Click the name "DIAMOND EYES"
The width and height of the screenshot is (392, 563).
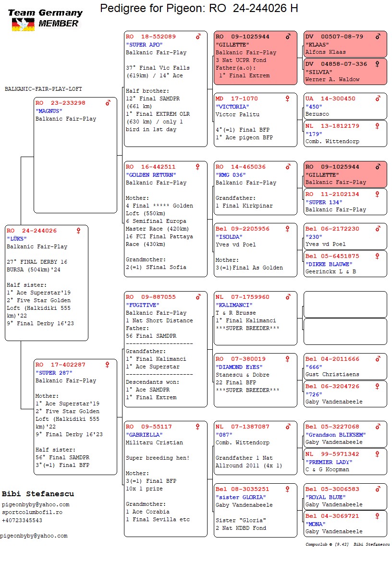[x=239, y=367]
